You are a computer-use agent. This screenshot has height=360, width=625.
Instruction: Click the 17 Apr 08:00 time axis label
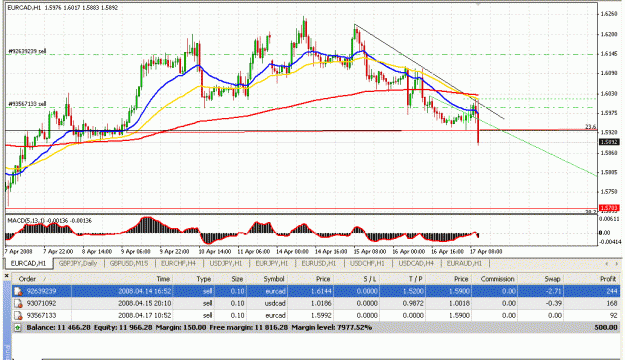pos(485,252)
